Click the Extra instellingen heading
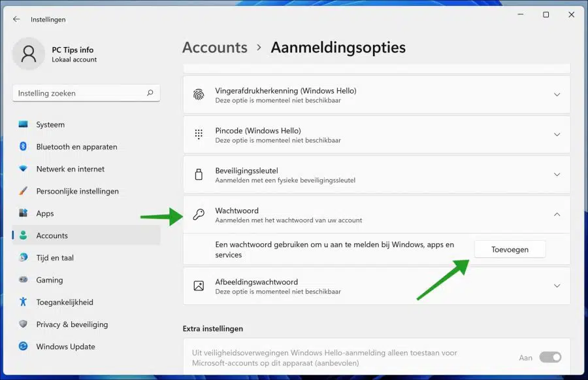The image size is (588, 380). click(212, 328)
